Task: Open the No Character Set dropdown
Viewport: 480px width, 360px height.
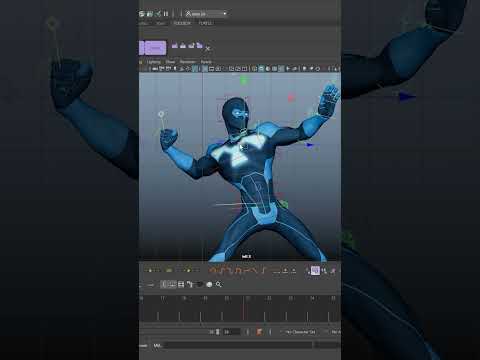Action: coord(300,332)
